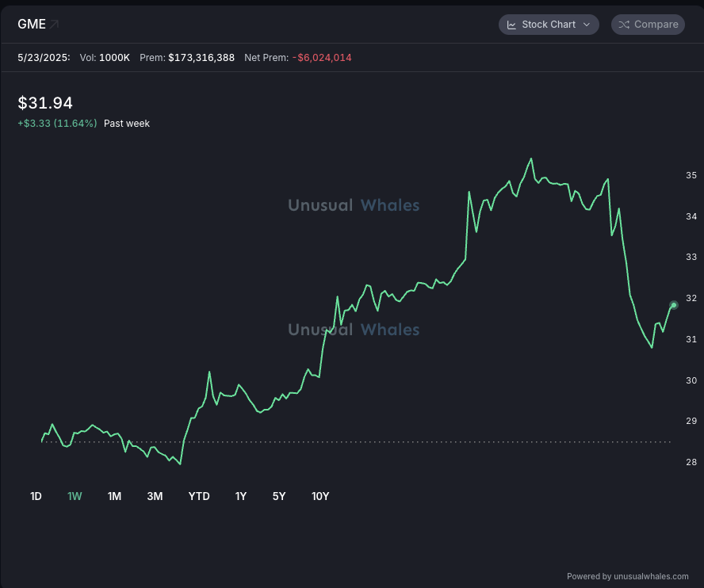Click the Net Prem -$6,024,014 value

[297, 58]
